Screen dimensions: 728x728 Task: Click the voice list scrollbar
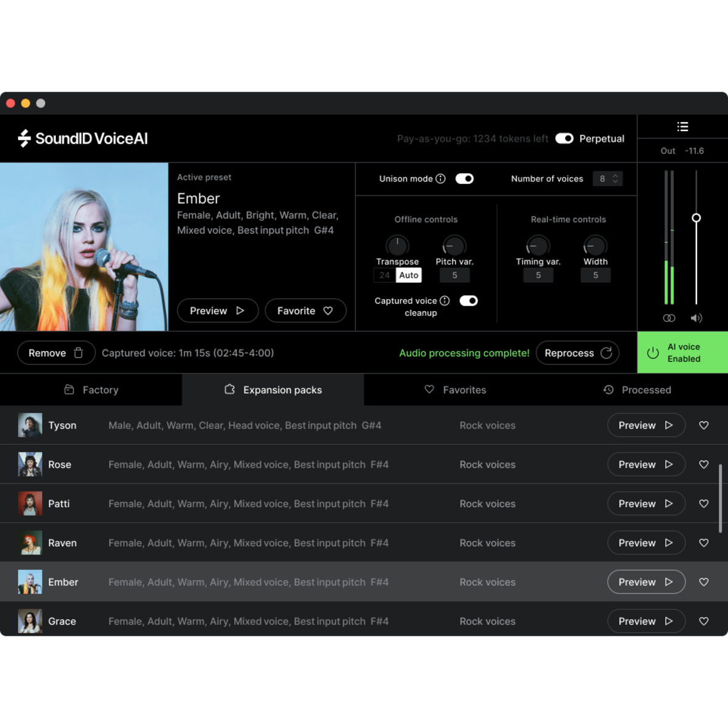click(720, 499)
